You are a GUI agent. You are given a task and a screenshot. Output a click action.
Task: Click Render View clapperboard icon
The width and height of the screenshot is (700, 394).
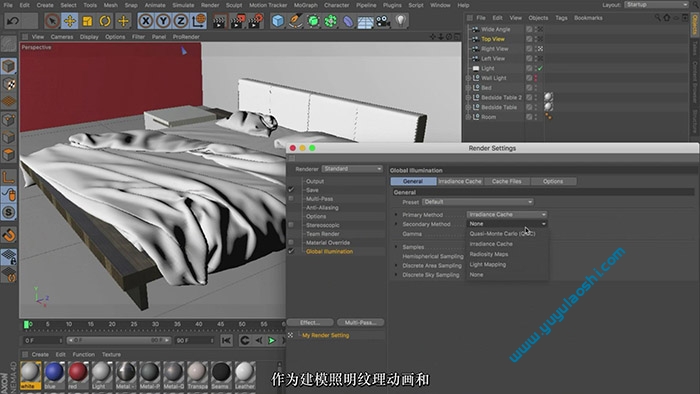pyautogui.click(x=219, y=21)
